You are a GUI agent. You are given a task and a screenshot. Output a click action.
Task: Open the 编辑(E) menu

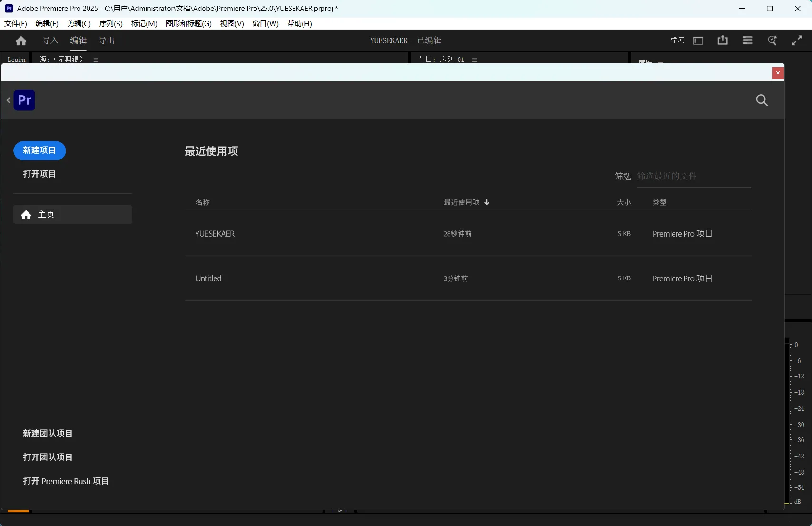(47, 23)
